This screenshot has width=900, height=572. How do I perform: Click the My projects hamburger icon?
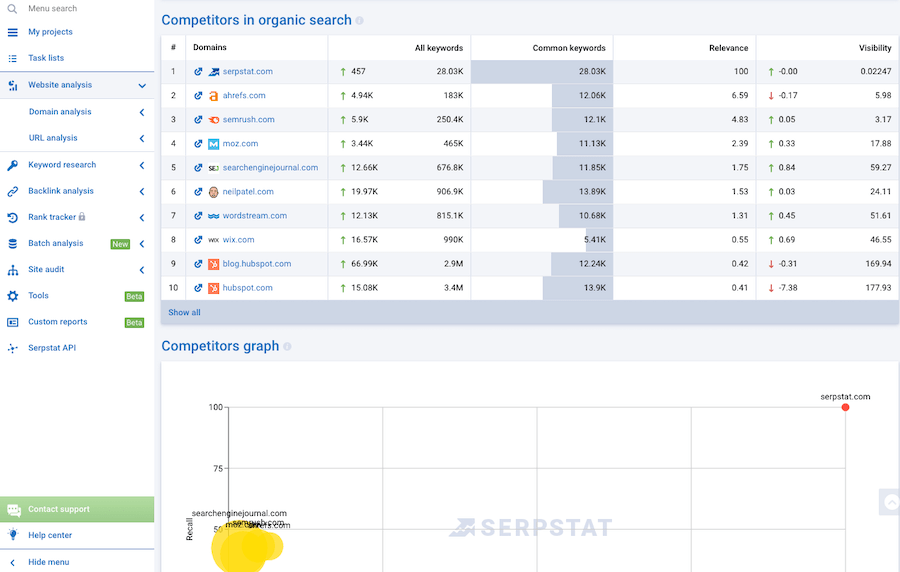[13, 32]
